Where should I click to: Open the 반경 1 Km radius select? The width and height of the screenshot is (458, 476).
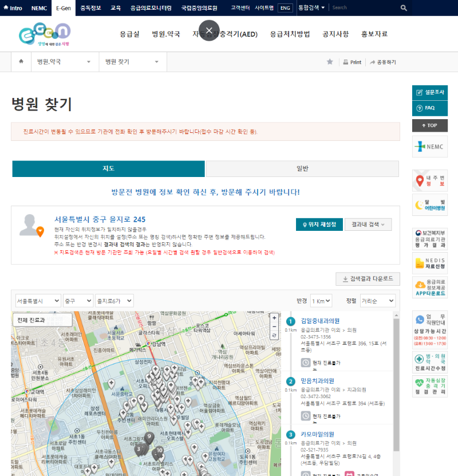point(321,301)
